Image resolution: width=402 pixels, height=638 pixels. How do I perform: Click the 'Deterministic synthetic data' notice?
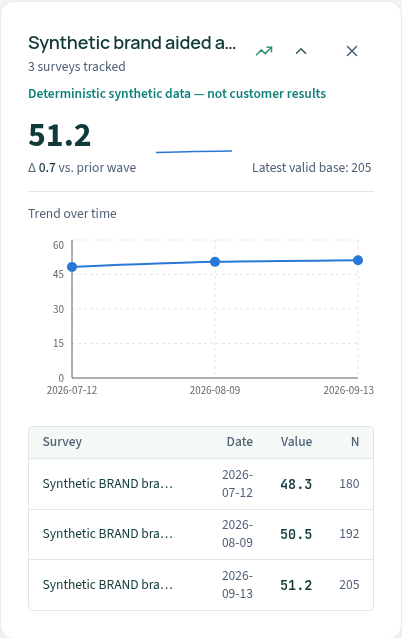(x=177, y=94)
